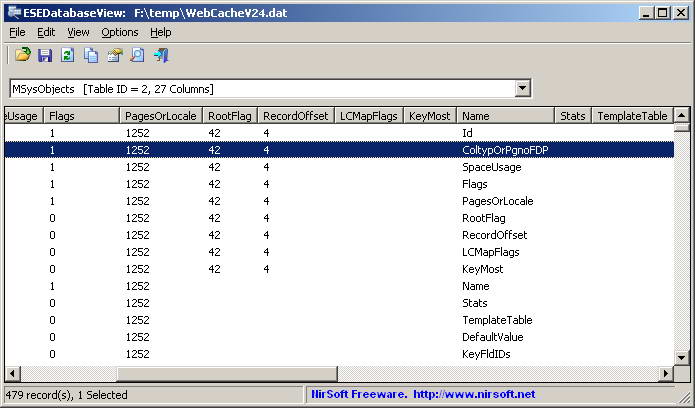695x408 pixels.
Task: Sort by RecordOffset column header
Action: (296, 116)
